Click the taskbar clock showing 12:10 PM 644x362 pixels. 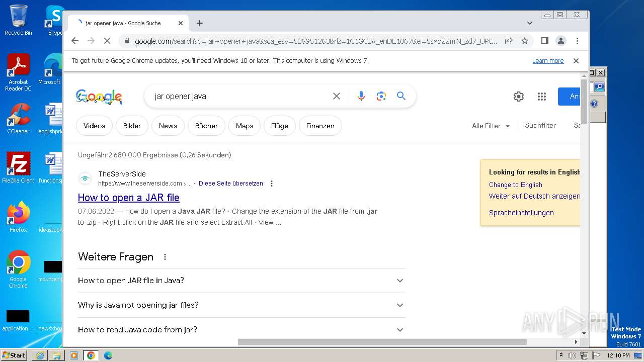point(618,355)
